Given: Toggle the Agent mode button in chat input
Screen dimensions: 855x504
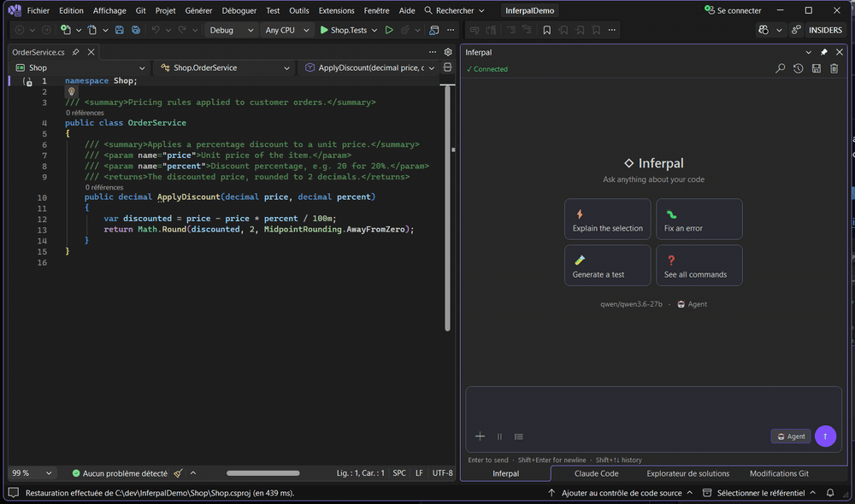Looking at the screenshot, I should (791, 437).
